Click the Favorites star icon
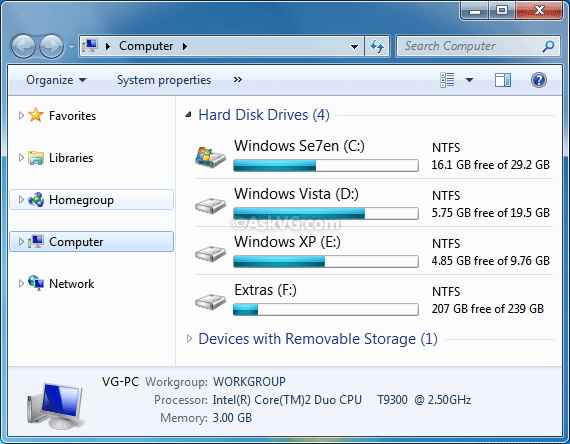The image size is (570, 444). [x=36, y=115]
